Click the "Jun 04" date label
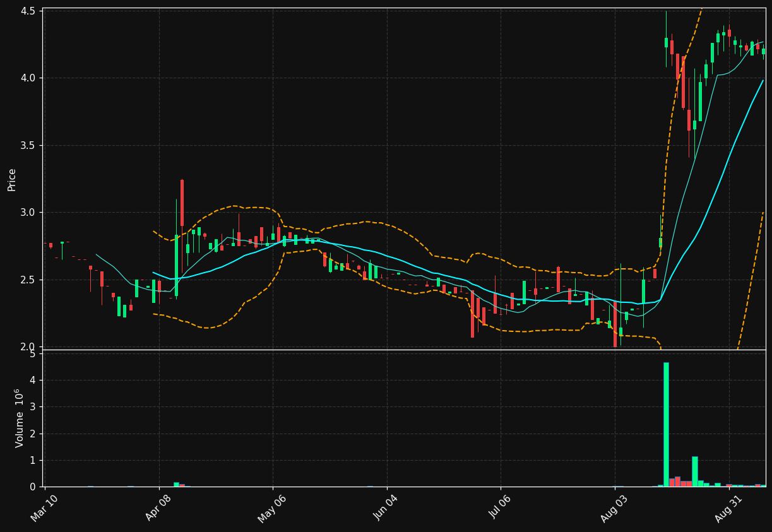Viewport: 772px width, 532px height. tap(386, 507)
